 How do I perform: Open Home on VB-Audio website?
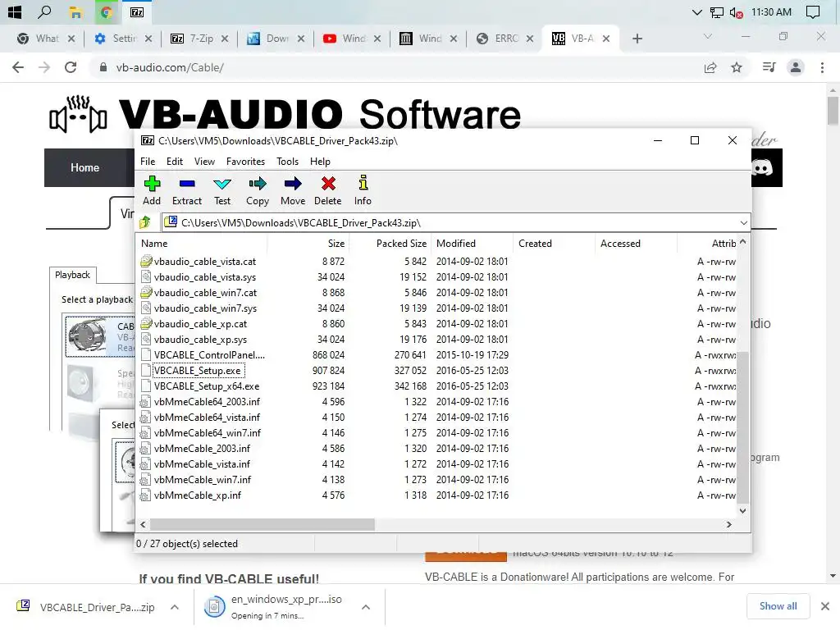[84, 167]
